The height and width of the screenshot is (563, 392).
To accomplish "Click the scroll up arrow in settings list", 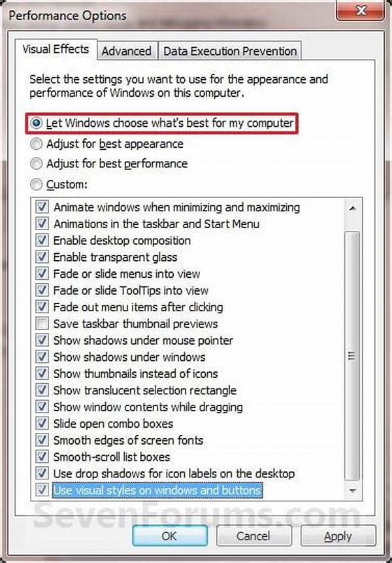I will coord(352,209).
